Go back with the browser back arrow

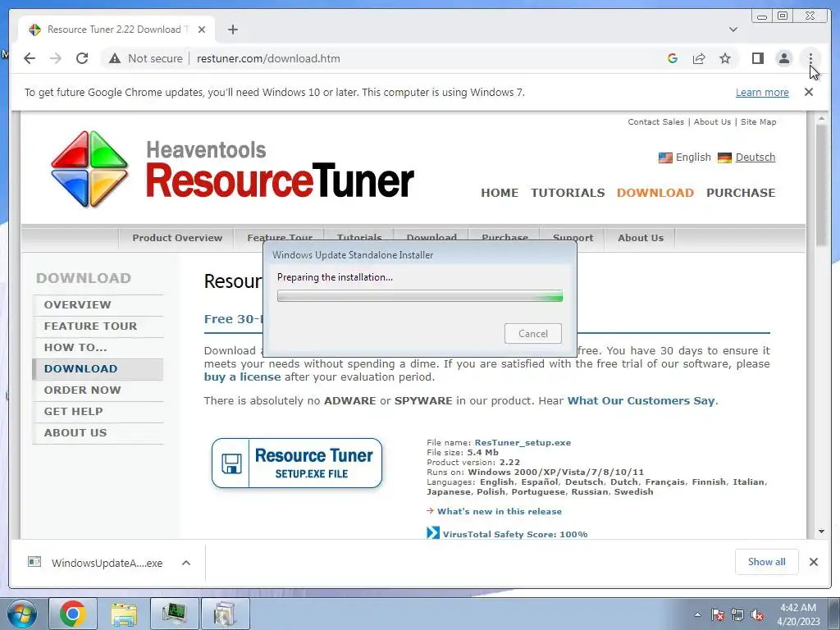[x=30, y=58]
